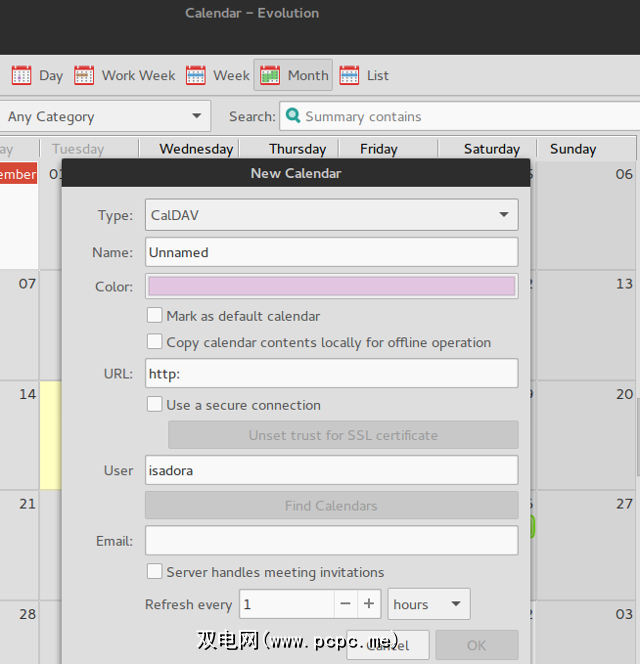Click the Week toolbar label
Screen dimensions: 640x664
coord(231,76)
